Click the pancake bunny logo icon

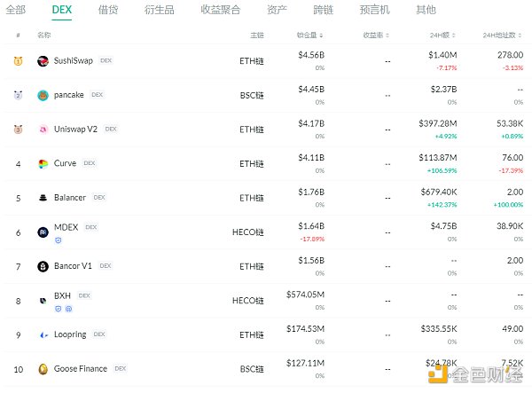pos(43,95)
